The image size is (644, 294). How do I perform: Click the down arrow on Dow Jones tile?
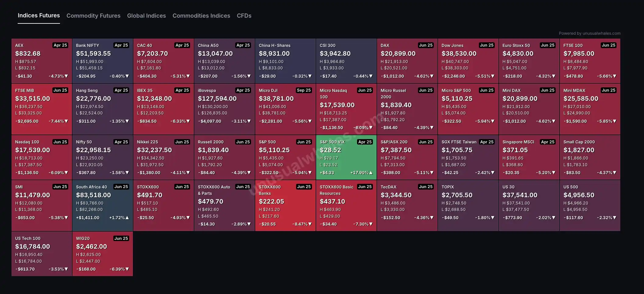point(493,76)
